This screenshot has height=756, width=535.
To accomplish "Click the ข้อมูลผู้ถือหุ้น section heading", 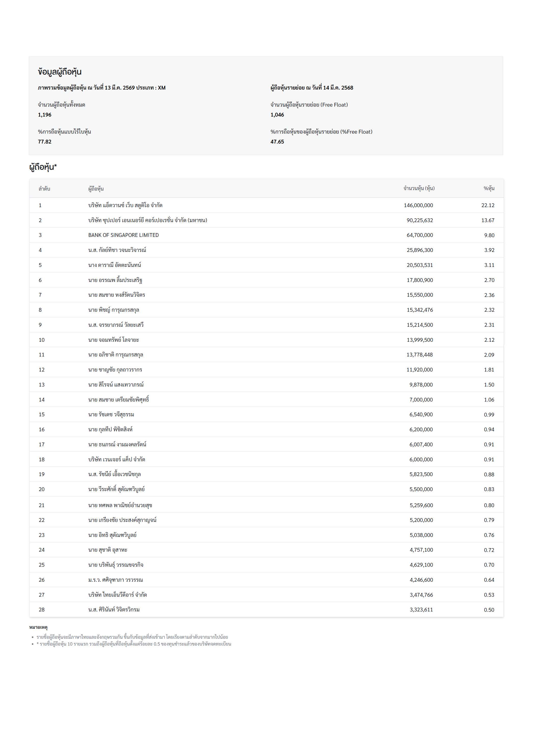I will [60, 72].
